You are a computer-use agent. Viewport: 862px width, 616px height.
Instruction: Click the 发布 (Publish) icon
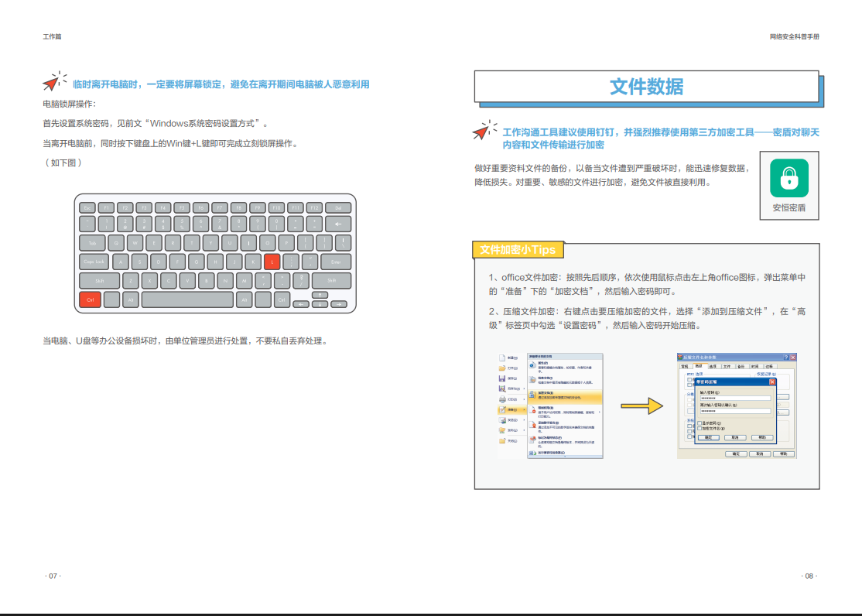502,429
